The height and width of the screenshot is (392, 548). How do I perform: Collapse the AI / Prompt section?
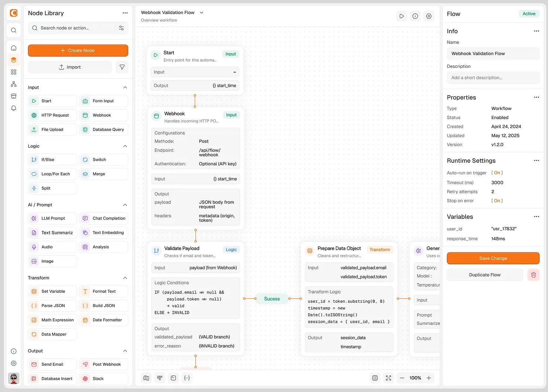tap(125, 205)
